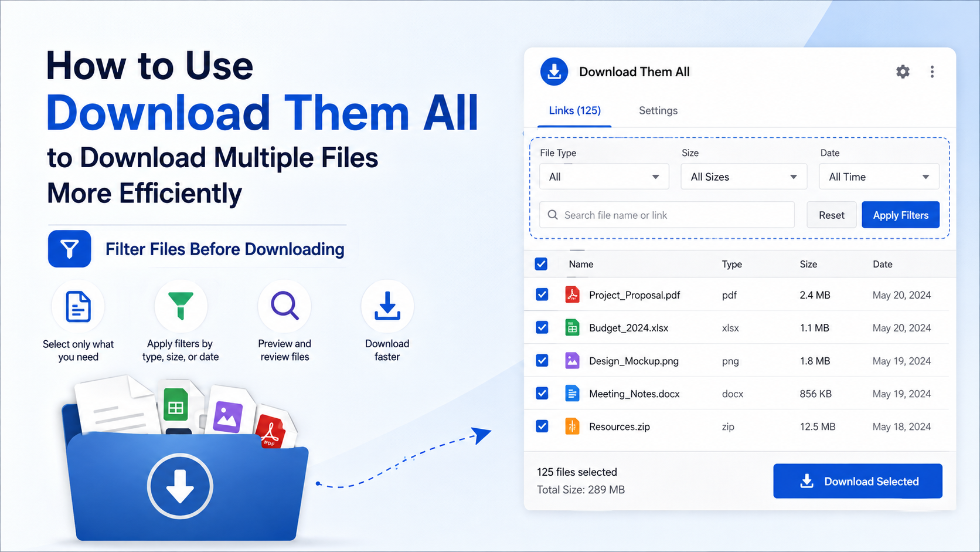
Task: Toggle the select-all checkbox in the header
Action: (541, 264)
